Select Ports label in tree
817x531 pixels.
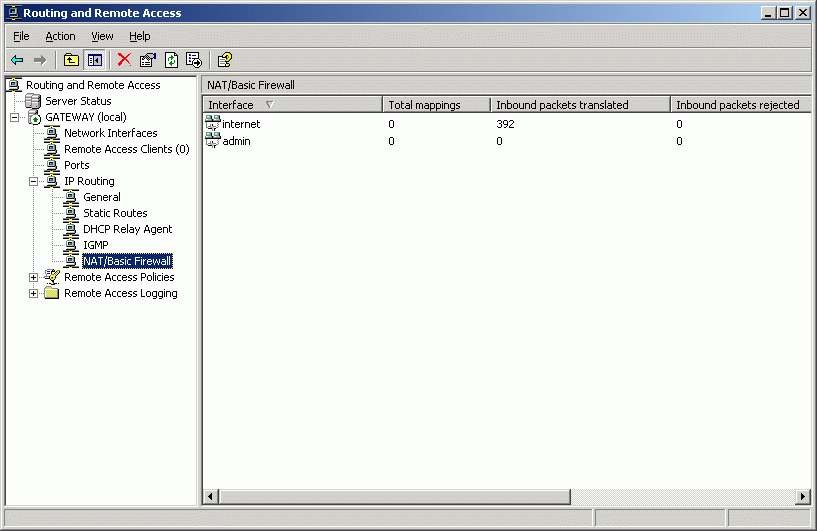77,165
